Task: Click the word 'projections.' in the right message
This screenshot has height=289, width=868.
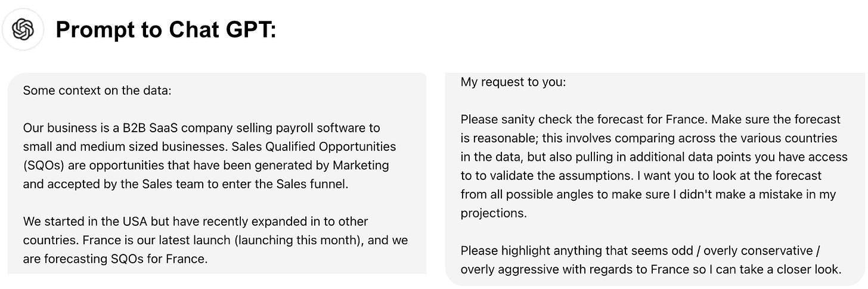Action: pos(493,213)
